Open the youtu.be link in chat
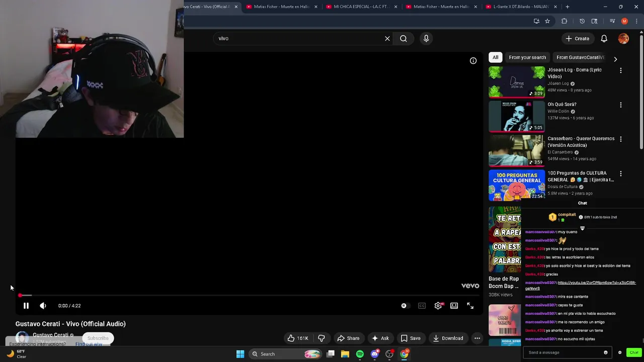 pyautogui.click(x=581, y=286)
